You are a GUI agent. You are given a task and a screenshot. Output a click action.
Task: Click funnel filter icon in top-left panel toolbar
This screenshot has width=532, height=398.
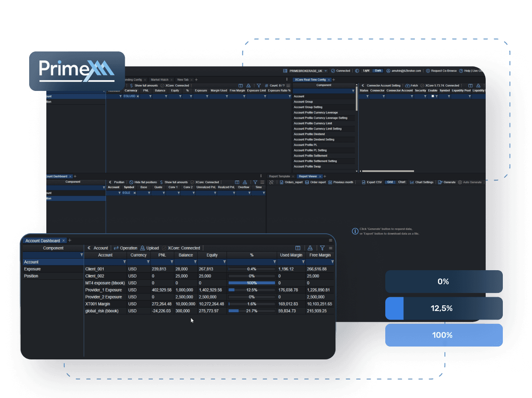[259, 85]
